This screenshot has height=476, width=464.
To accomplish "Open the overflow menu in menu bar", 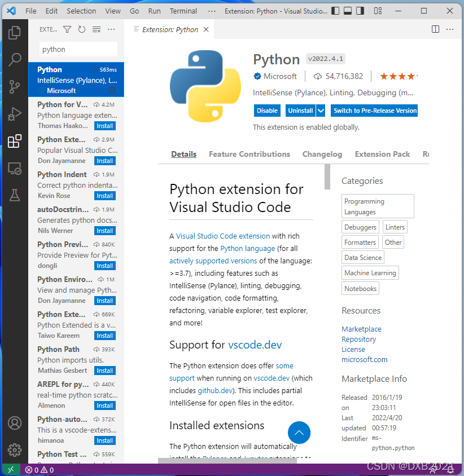I will click(212, 11).
